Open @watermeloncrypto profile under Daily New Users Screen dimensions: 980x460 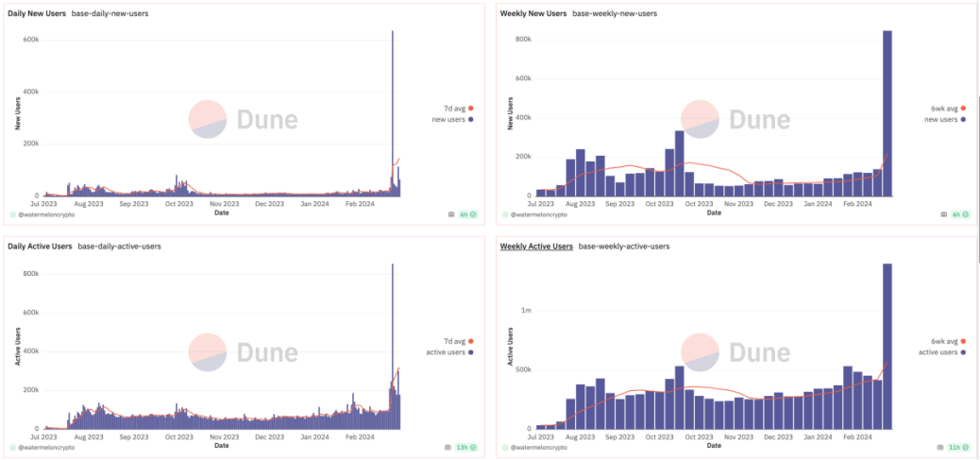[46, 214]
